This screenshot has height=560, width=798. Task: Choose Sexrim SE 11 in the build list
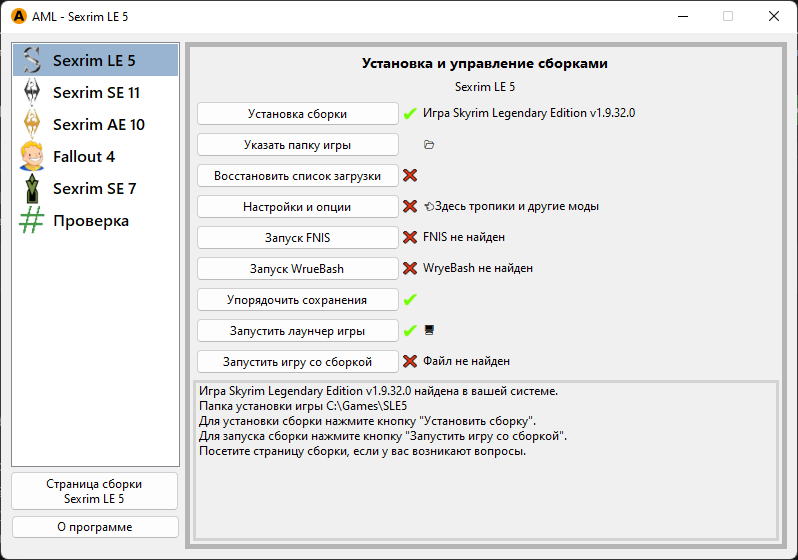[95, 92]
